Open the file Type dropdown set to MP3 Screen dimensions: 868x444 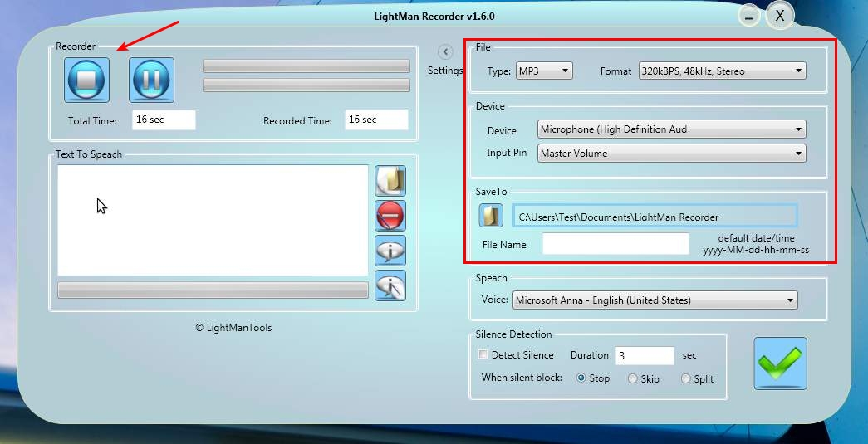[x=544, y=71]
